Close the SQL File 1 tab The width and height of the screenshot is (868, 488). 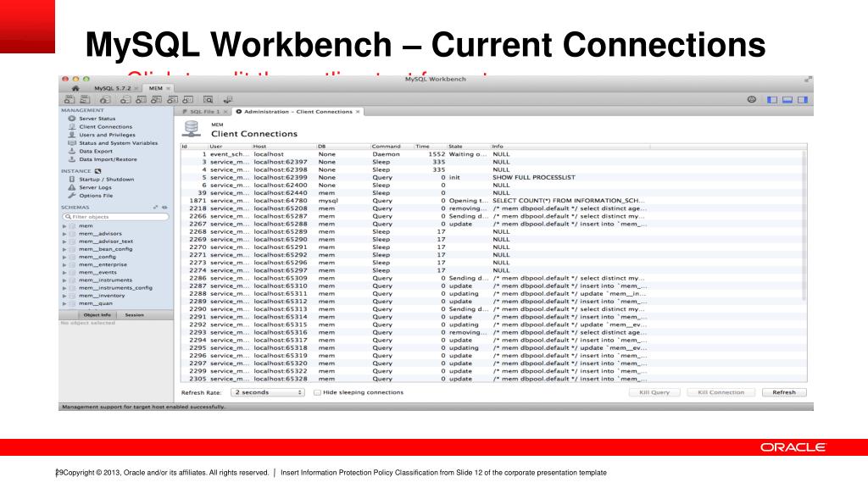point(225,112)
